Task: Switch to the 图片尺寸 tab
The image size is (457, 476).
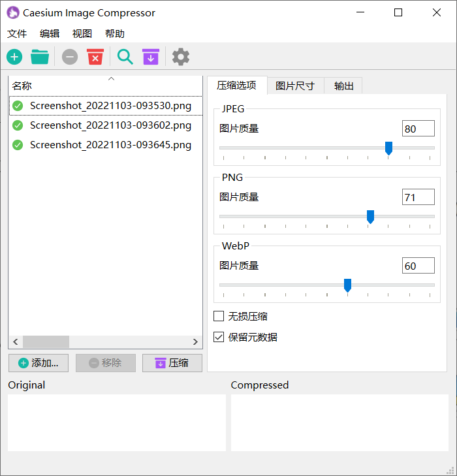Action: (x=295, y=86)
